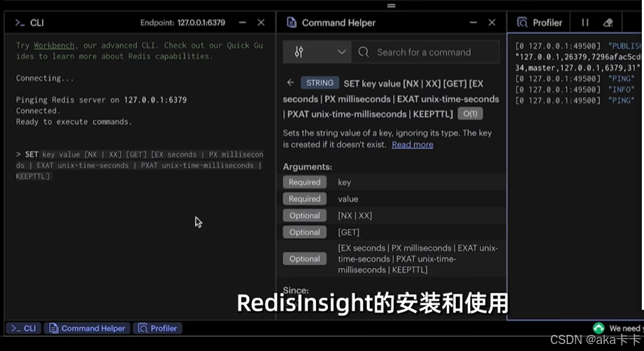
Task: Click the Optional badge for EX seconds argument
Action: click(x=304, y=259)
